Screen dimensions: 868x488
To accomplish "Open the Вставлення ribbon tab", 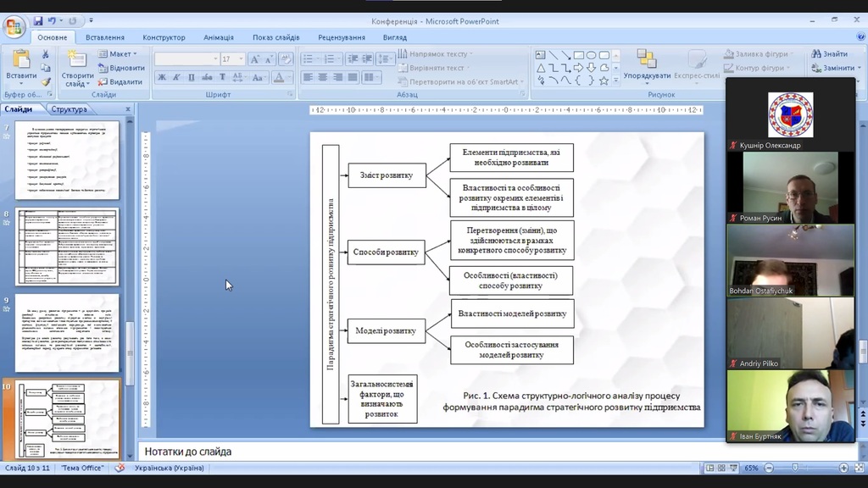I will [x=104, y=37].
